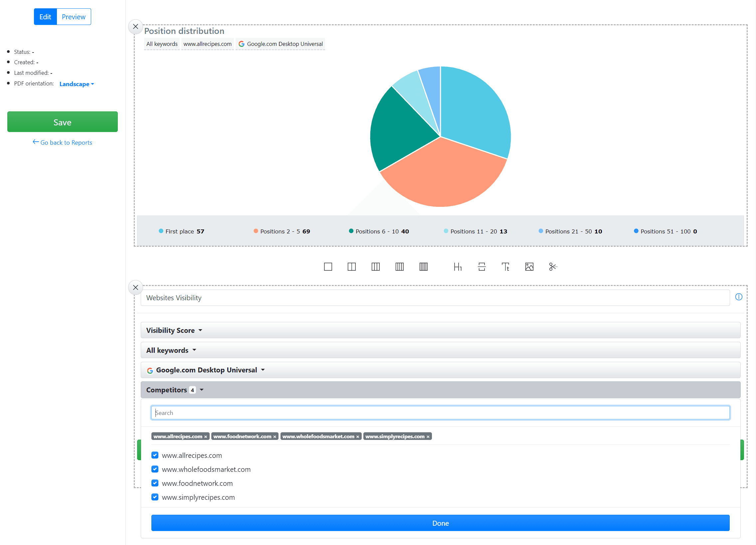Viewport: 756px width, 545px height.
Task: Click the First place legend color dot
Action: point(161,231)
